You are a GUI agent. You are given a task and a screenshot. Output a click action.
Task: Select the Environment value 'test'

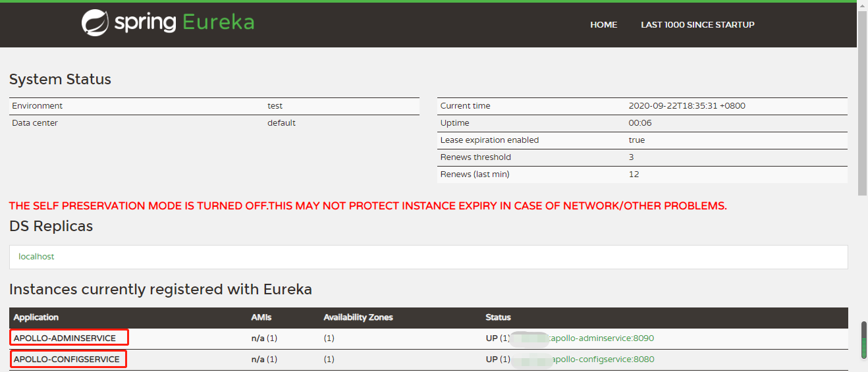[x=275, y=106]
